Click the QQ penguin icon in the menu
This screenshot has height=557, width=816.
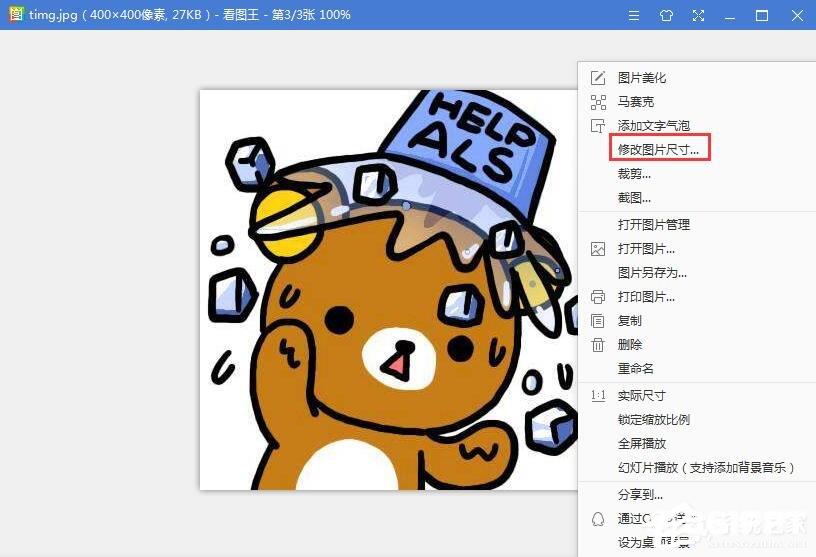tap(598, 518)
